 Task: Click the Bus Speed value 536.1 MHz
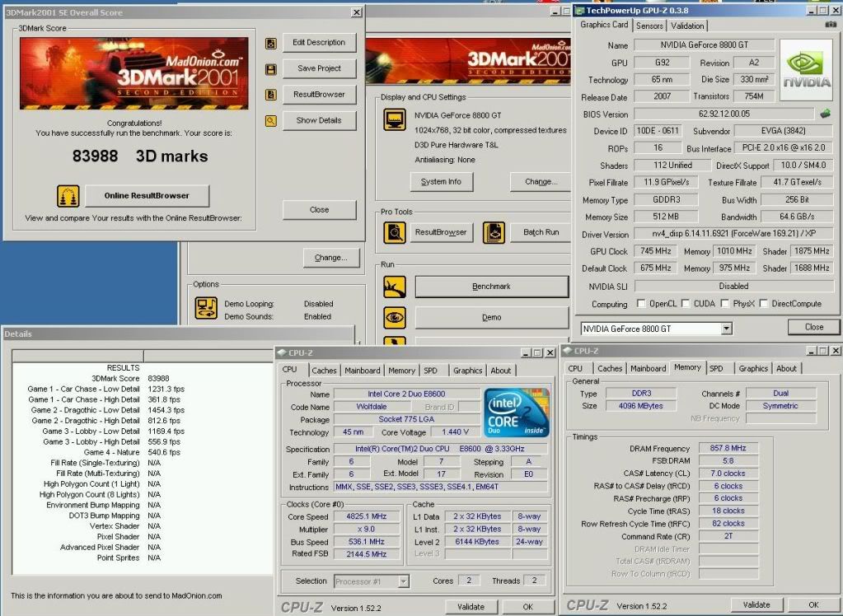367,542
